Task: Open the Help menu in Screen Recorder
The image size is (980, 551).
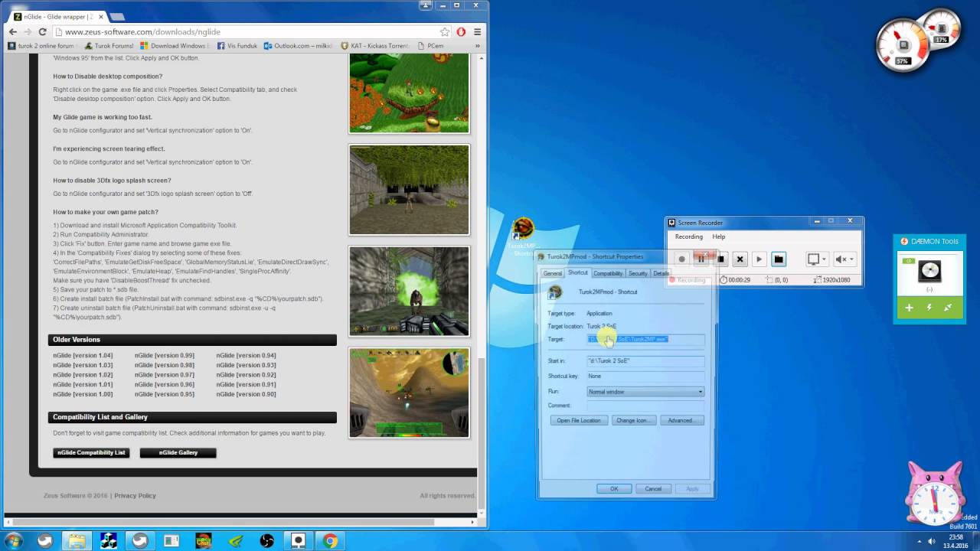Action: pyautogui.click(x=718, y=236)
